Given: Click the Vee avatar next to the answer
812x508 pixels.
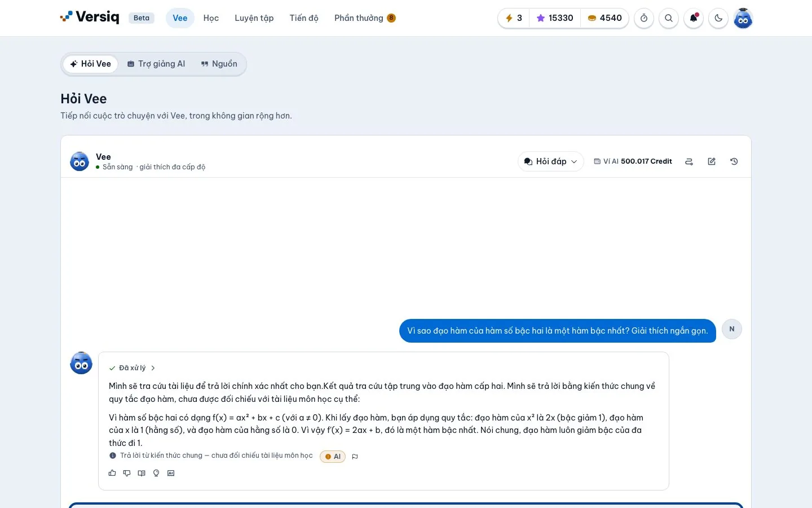Looking at the screenshot, I should click(81, 363).
